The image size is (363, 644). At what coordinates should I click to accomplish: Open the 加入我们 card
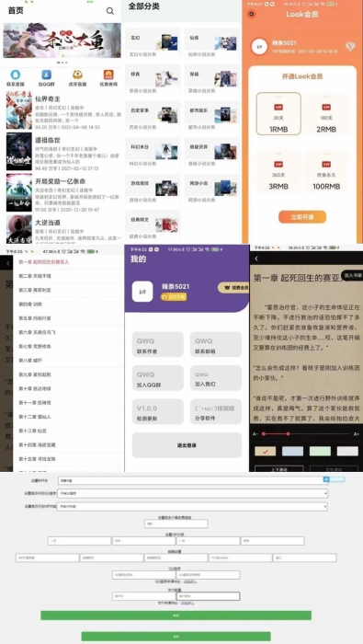tap(216, 378)
